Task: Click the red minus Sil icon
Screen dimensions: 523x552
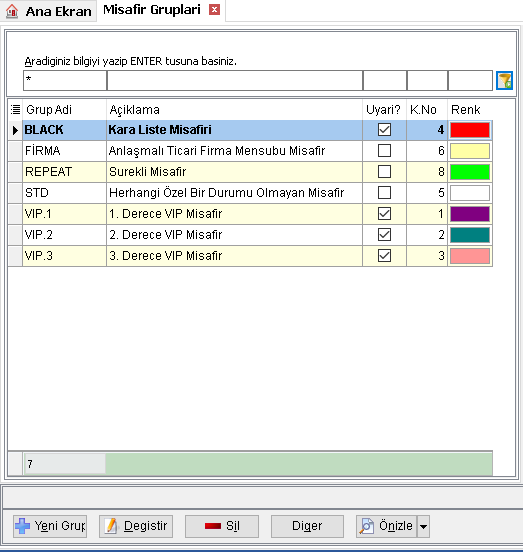Action: pyautogui.click(x=213, y=526)
